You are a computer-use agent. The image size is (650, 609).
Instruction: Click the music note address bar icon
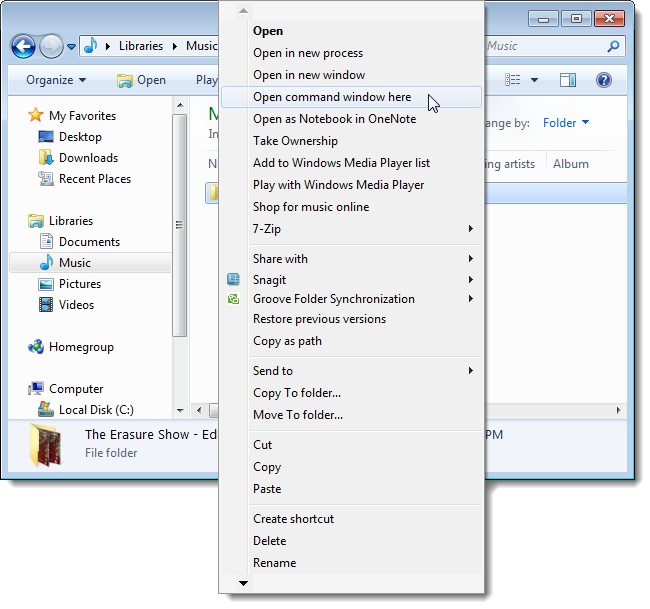(90, 46)
